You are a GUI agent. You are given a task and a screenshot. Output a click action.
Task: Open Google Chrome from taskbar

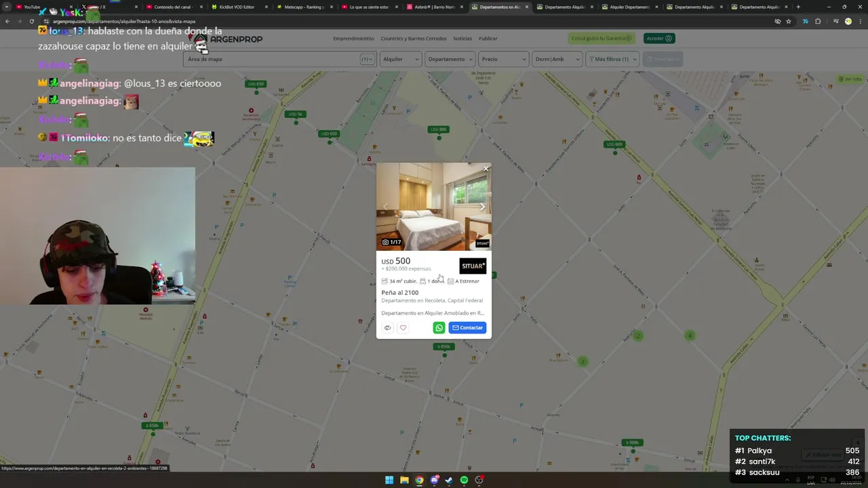[419, 480]
